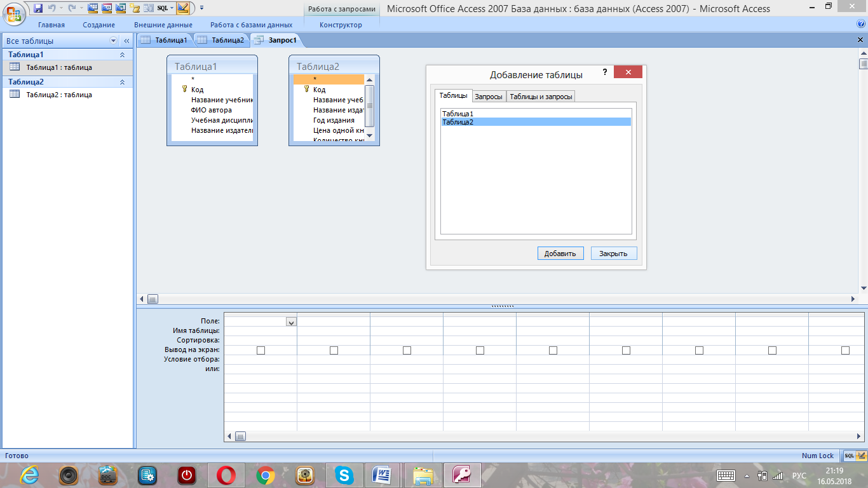Open Access help with the question mark icon

[x=862, y=24]
